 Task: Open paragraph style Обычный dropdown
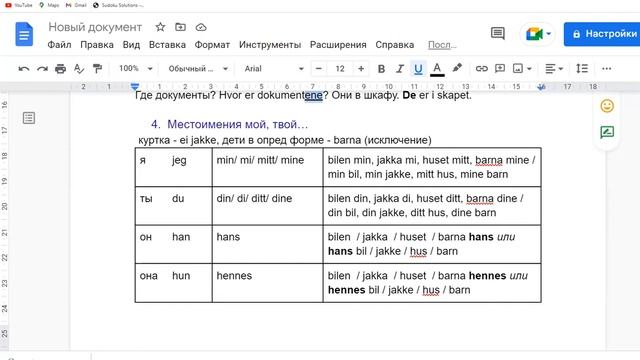point(198,69)
